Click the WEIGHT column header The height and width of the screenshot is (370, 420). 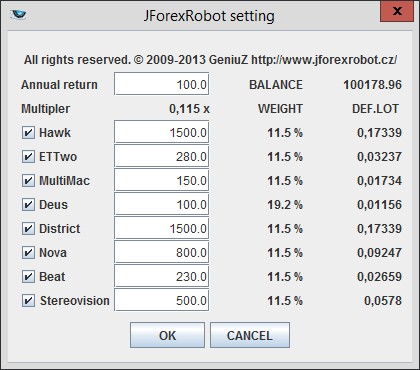(280, 109)
